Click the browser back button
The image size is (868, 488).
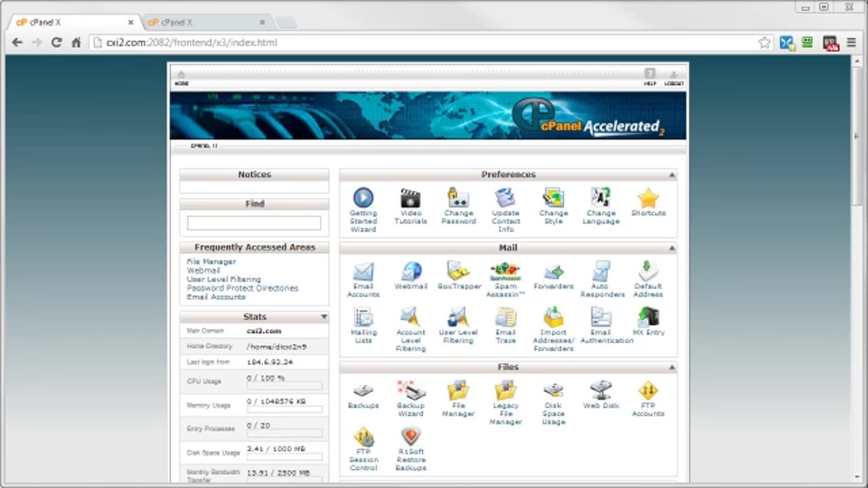pos(17,43)
